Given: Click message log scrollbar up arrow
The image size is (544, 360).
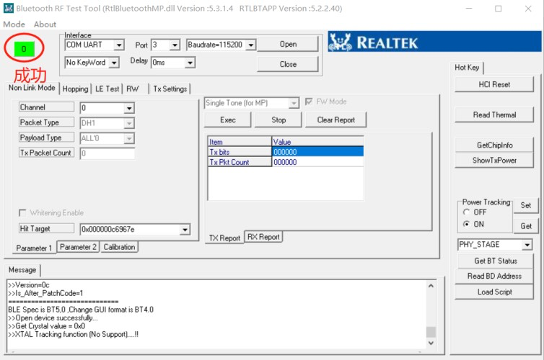Looking at the screenshot, I should (x=431, y=286).
